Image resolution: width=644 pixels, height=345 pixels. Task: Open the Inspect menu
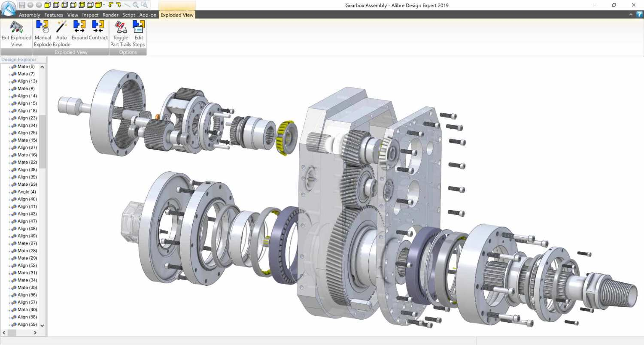(x=90, y=15)
